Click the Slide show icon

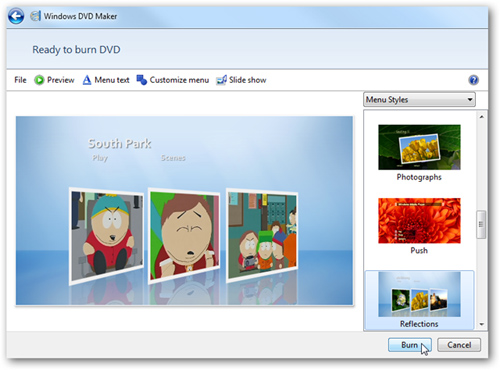[221, 80]
